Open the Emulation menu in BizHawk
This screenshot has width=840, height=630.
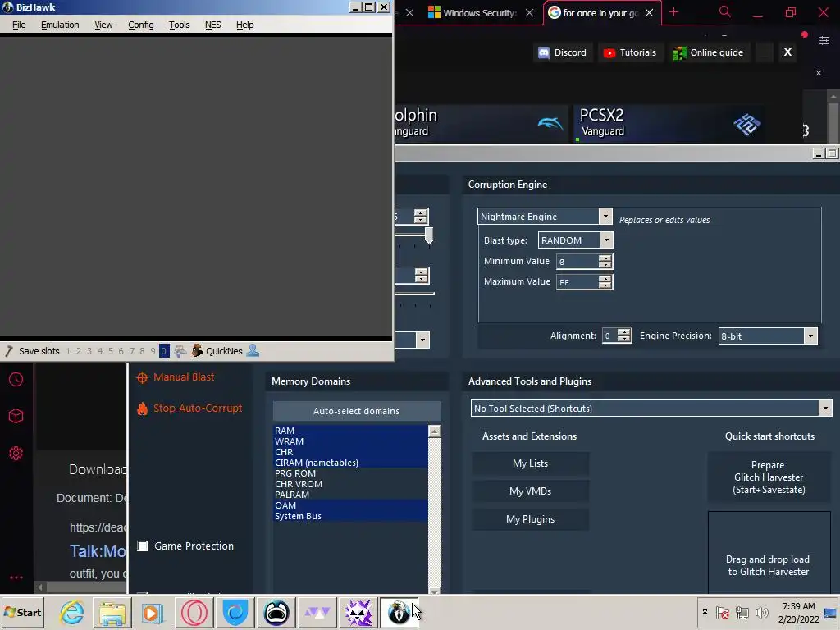click(60, 25)
